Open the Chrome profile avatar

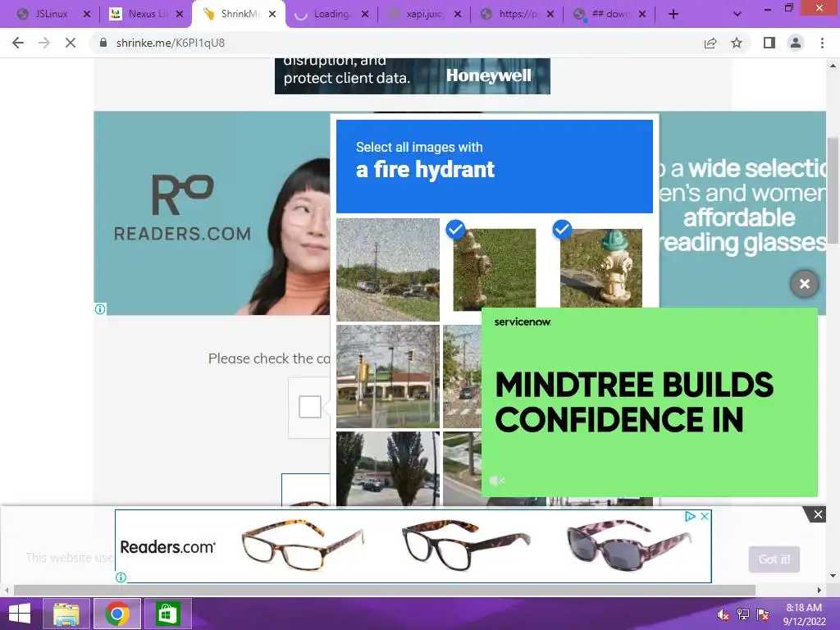pyautogui.click(x=796, y=43)
